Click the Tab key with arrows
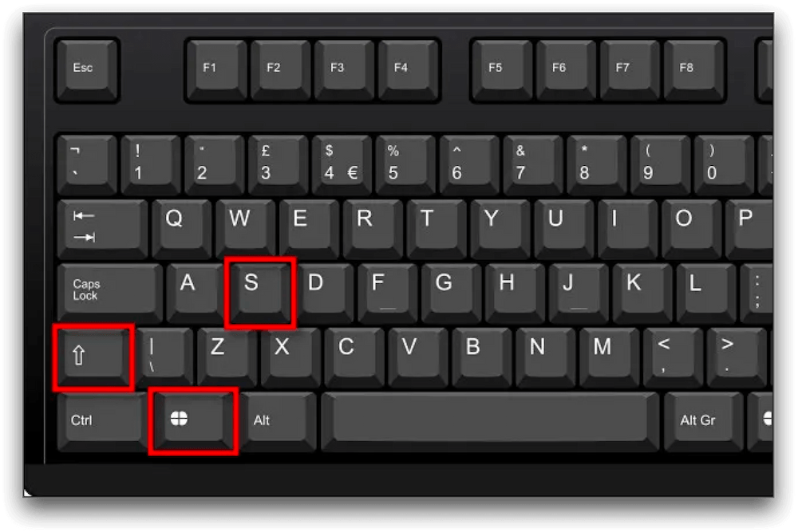798x532 pixels. [x=103, y=229]
